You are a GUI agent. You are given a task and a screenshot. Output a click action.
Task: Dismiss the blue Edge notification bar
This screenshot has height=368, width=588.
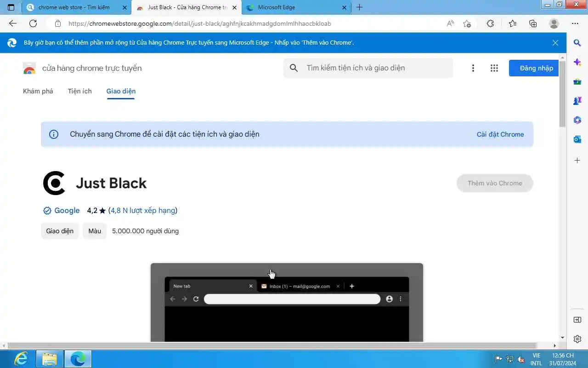tap(555, 43)
